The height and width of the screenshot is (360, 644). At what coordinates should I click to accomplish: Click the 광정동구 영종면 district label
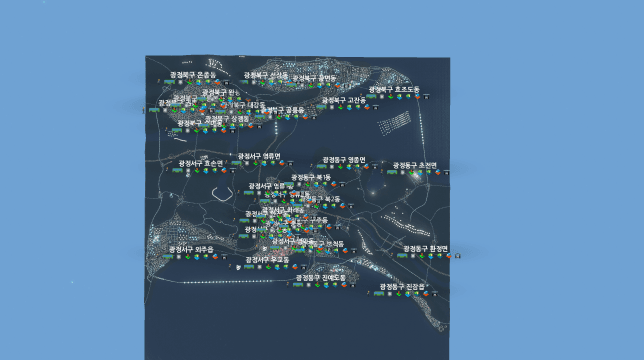(344, 160)
